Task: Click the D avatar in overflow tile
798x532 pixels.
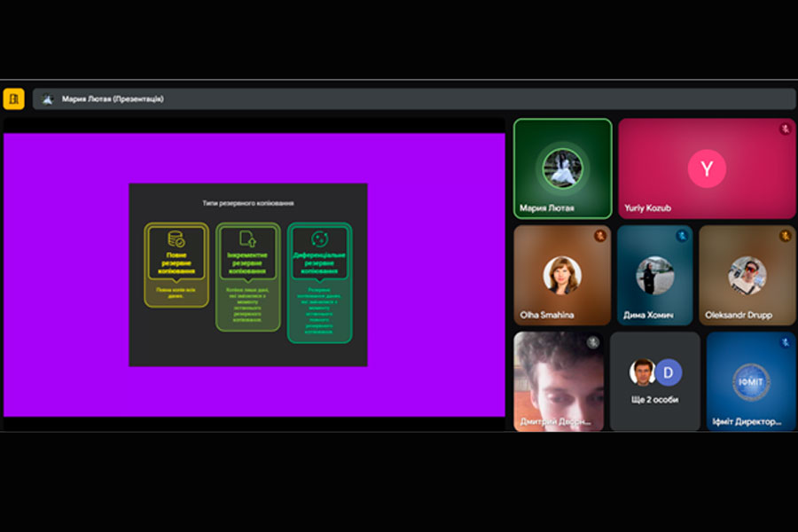Action: click(x=668, y=372)
